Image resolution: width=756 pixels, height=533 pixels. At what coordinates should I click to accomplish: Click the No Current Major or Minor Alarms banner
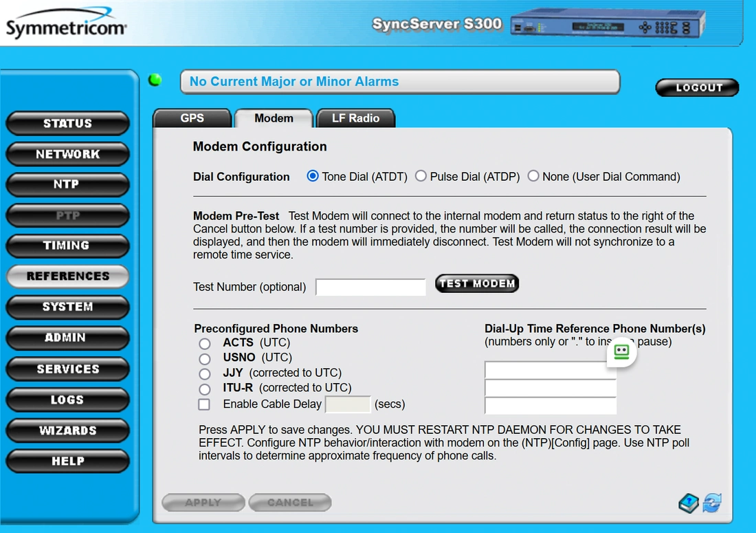(400, 82)
